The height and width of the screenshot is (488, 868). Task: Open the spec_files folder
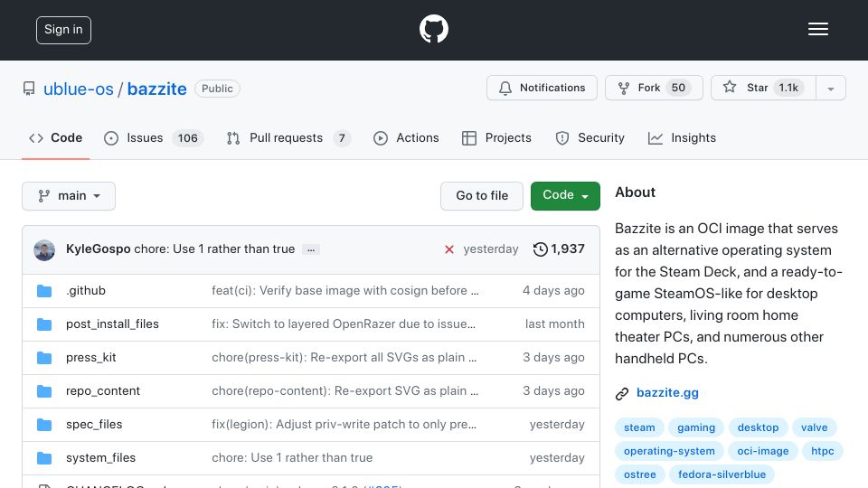point(94,425)
